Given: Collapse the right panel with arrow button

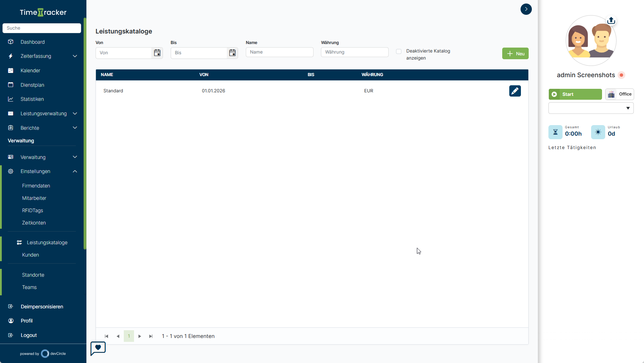Looking at the screenshot, I should (526, 9).
